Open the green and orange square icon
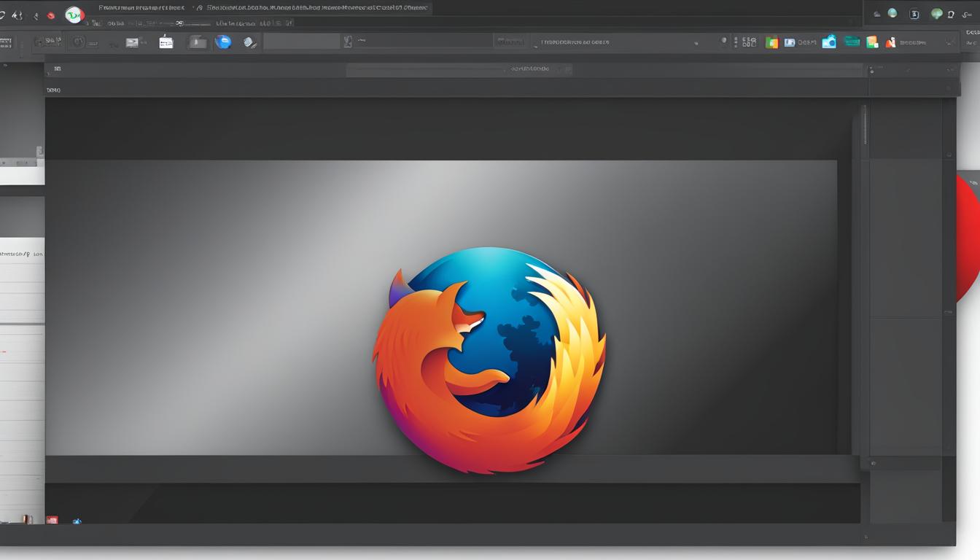The height and width of the screenshot is (560, 980). coord(771,42)
